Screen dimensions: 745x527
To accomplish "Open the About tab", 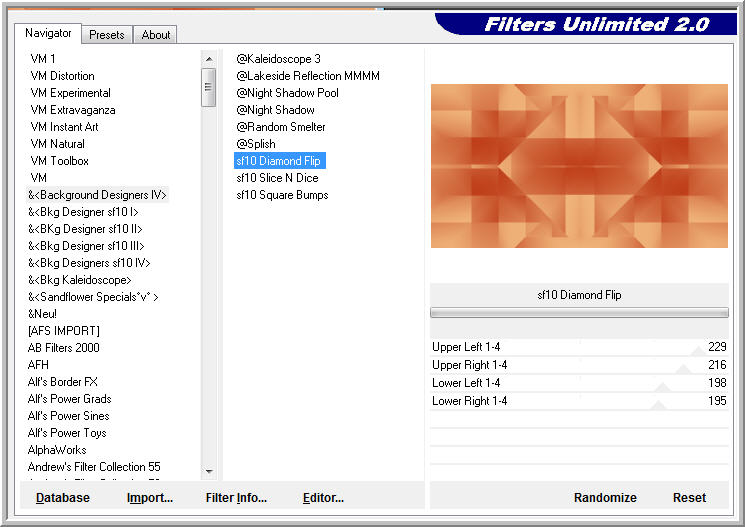I will (155, 35).
